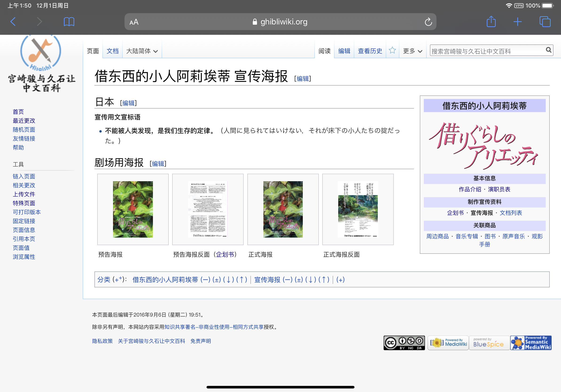Go to 首页 in sidebar

pos(18,112)
